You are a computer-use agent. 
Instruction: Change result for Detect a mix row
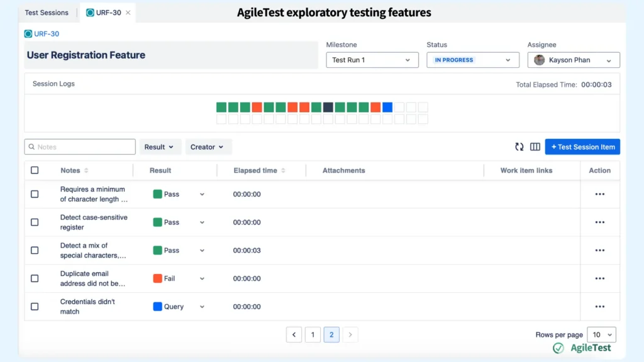[179, 250]
